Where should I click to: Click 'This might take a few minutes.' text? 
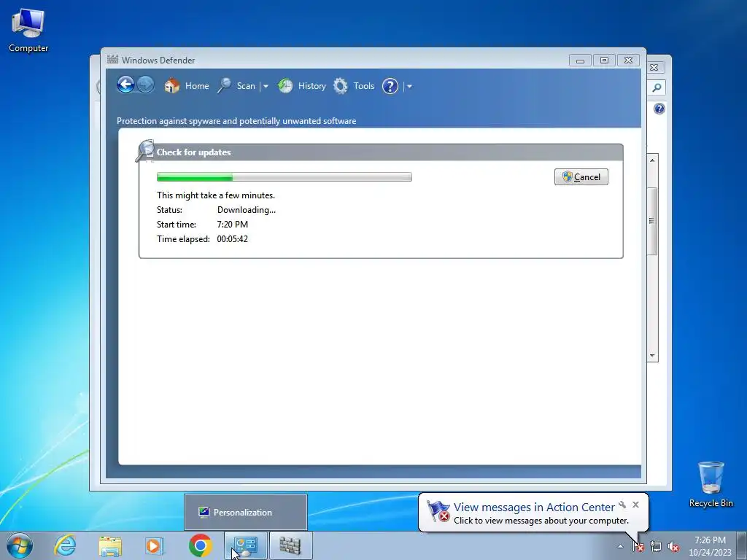[x=216, y=195]
